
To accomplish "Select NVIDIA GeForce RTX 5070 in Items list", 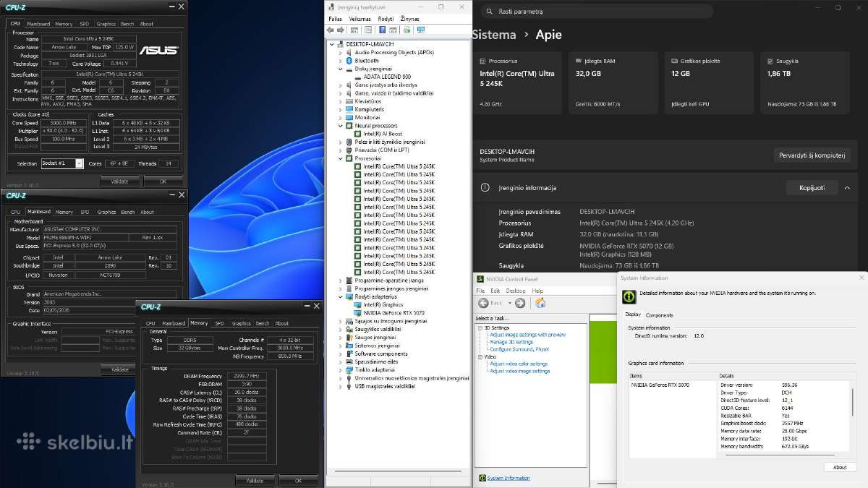I will click(x=660, y=385).
